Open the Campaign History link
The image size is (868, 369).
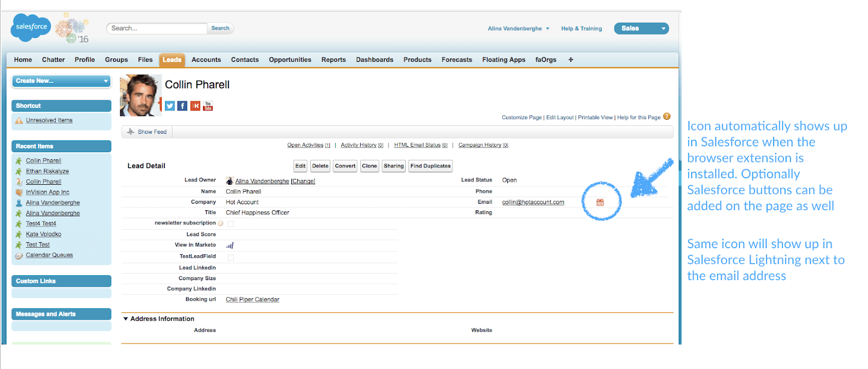483,145
